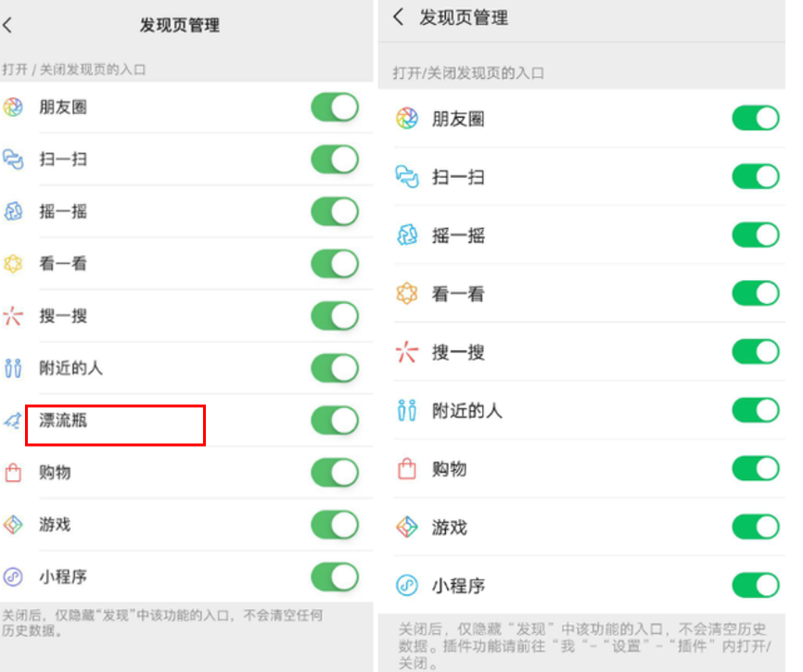Image resolution: width=803 pixels, height=672 pixels.
Task: Tap 附近的人 icon on left screen
Action: pyautogui.click(x=13, y=368)
